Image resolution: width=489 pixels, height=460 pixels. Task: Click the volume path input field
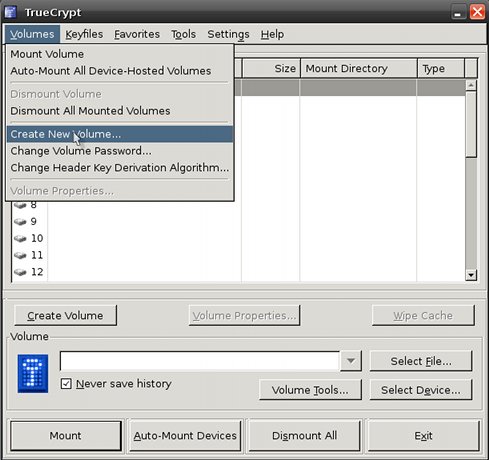coord(200,361)
